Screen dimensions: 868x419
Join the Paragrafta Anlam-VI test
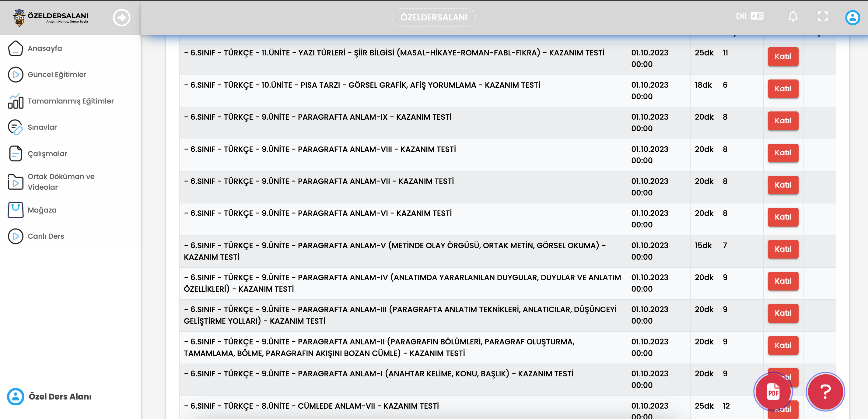(x=782, y=217)
